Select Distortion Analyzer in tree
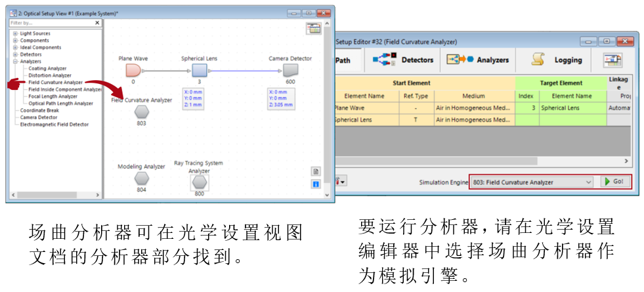 click(50, 75)
